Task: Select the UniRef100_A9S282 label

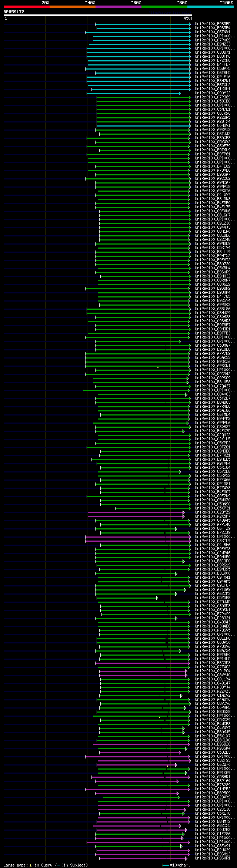Action: click(213, 178)
